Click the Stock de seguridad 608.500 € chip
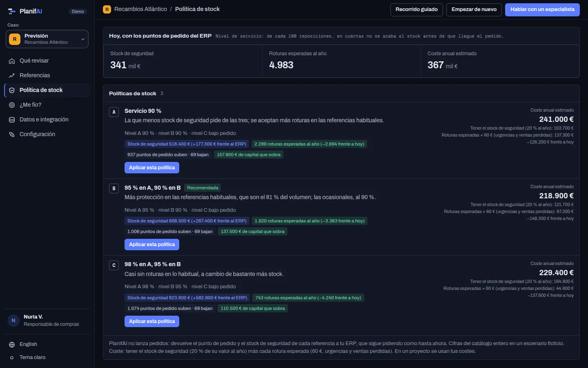This screenshot has height=368, width=588. pos(187,221)
